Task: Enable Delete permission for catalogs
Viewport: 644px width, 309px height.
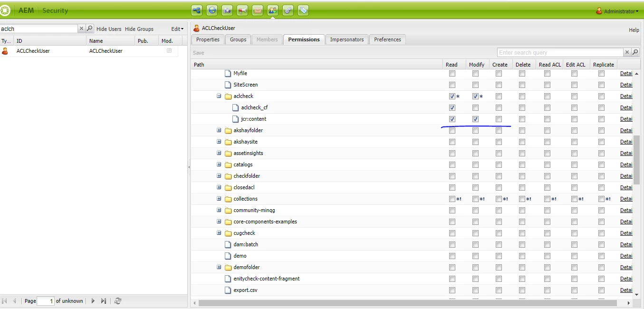Action: (x=522, y=165)
